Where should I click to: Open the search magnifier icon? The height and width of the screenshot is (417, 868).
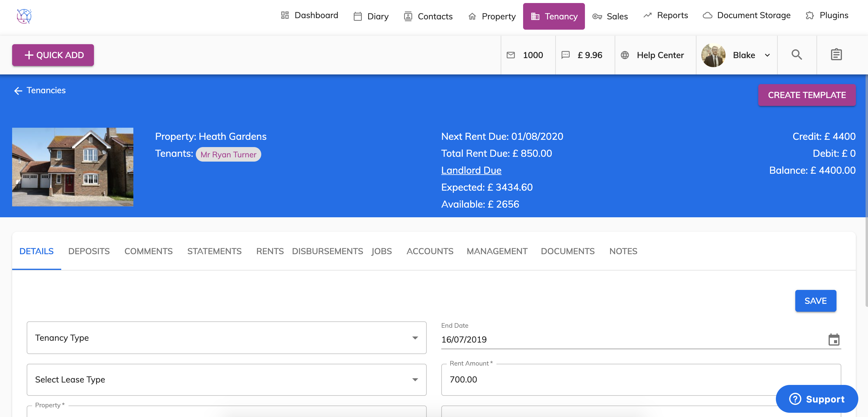[x=796, y=54]
